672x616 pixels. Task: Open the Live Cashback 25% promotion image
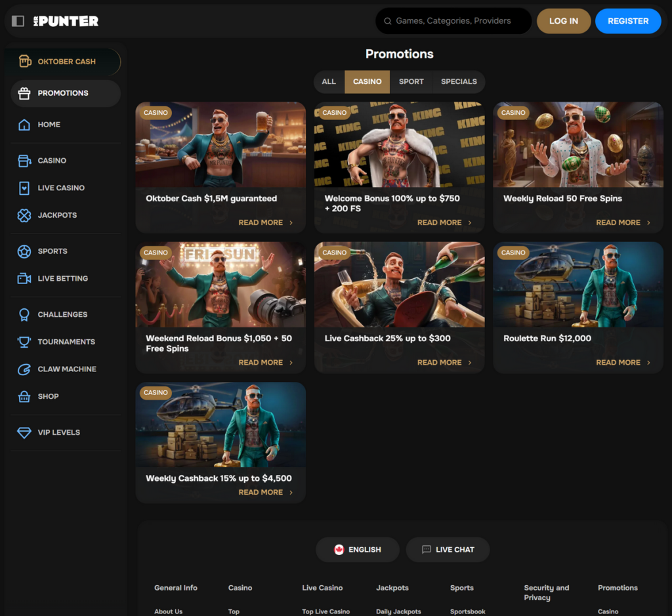[x=399, y=285]
